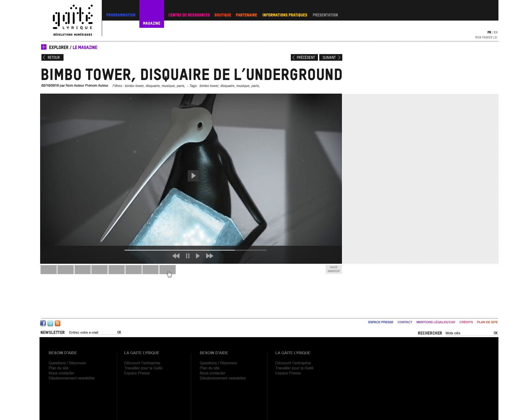The image size is (531, 420).
Task: Click the rewind icon in video controls
Action: click(176, 256)
